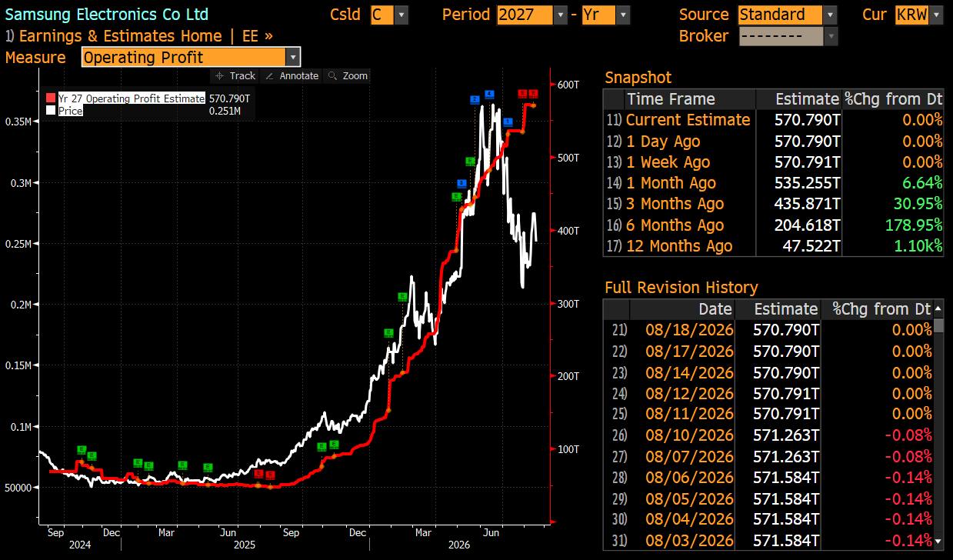This screenshot has width=953, height=560.
Task: Select the Price legend label
Action: pos(70,111)
